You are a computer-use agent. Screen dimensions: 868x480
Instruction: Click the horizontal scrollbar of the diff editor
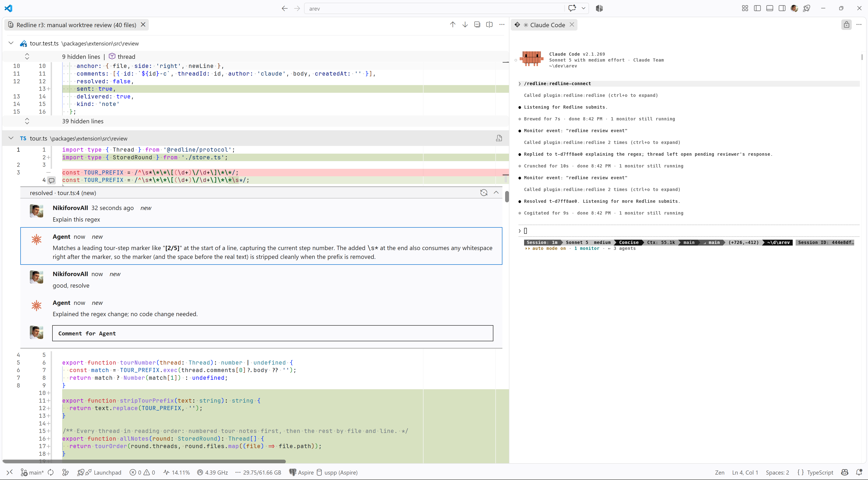click(144, 461)
